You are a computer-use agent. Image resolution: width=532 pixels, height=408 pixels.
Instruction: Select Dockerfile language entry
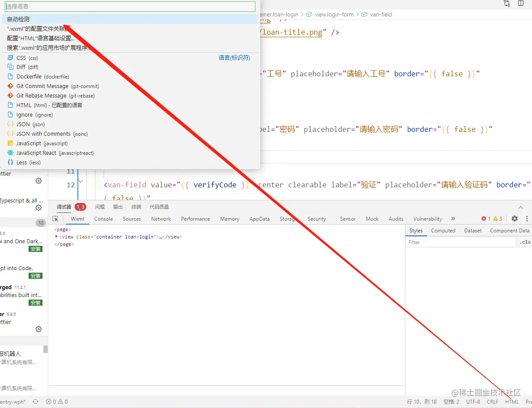tap(130, 77)
